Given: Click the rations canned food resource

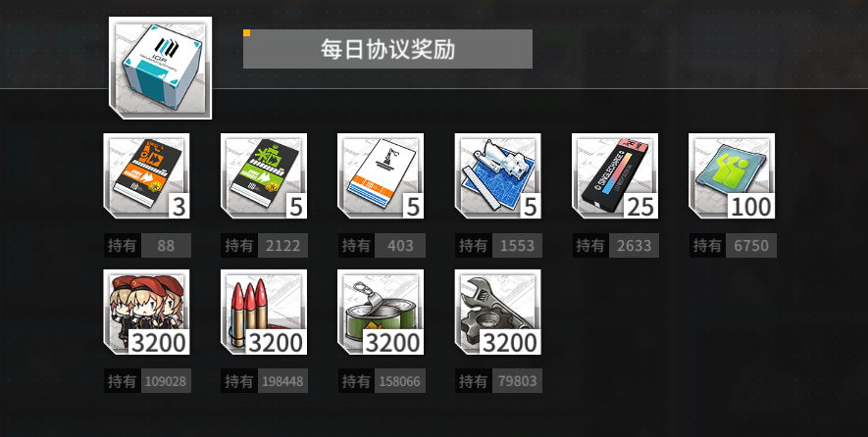Looking at the screenshot, I should tap(381, 312).
